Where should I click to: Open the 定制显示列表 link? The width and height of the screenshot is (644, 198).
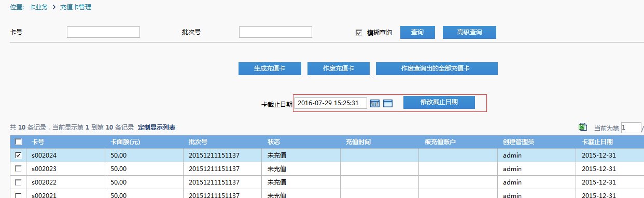[x=157, y=128]
